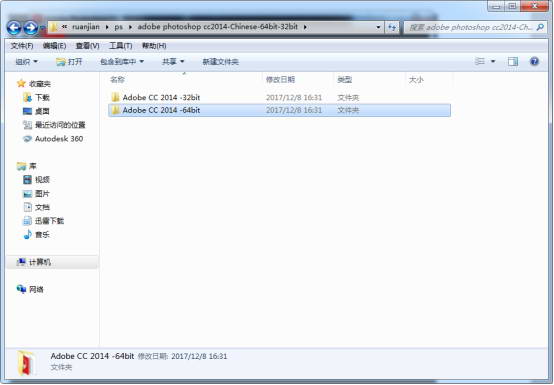Select 视频 library in sidebar
The width and height of the screenshot is (554, 385).
tap(42, 179)
